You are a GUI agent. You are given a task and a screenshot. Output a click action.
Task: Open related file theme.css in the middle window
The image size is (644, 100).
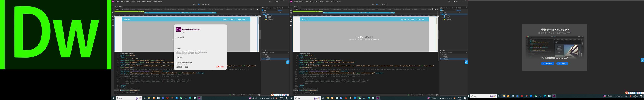pos(389,9)
